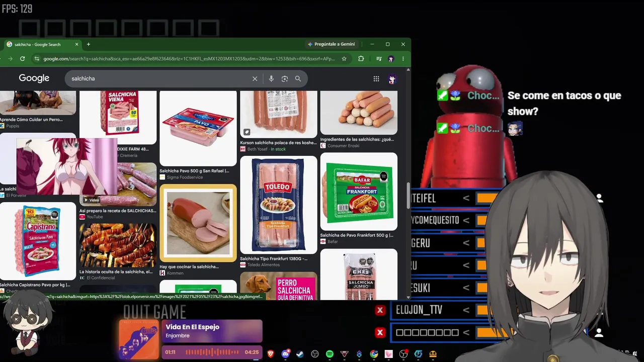Open pink feather app in taskbar
Image resolution: width=644 pixels, height=362 pixels.
tap(388, 354)
